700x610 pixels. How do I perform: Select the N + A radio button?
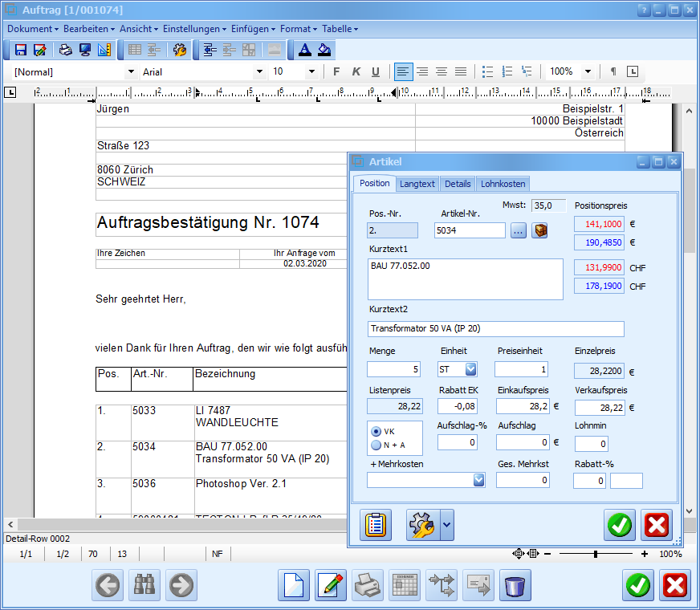coord(376,445)
